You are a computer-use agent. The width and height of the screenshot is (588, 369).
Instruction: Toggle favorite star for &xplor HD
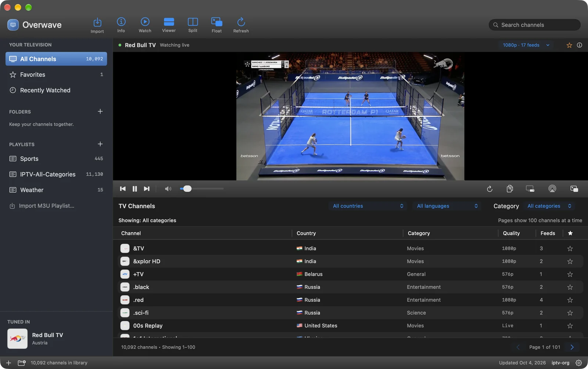pos(570,261)
